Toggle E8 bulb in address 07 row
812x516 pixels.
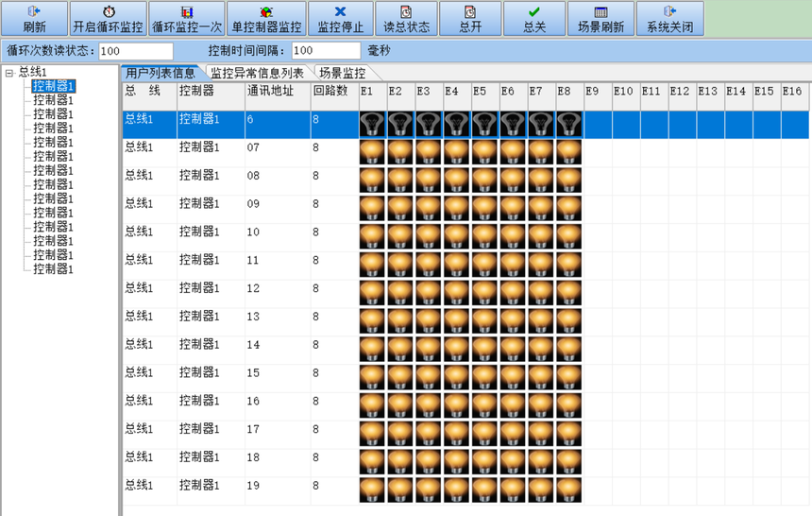pos(568,152)
